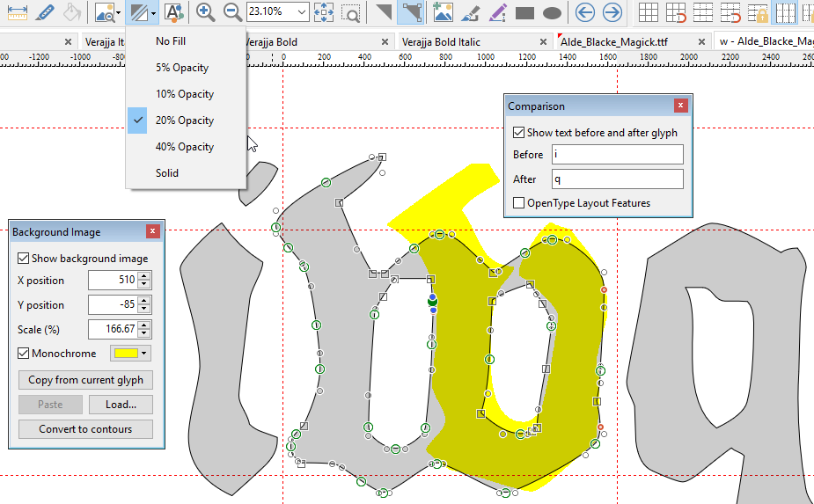Toggle the Monochrome checkbox
This screenshot has width=814, height=504.
(24, 354)
